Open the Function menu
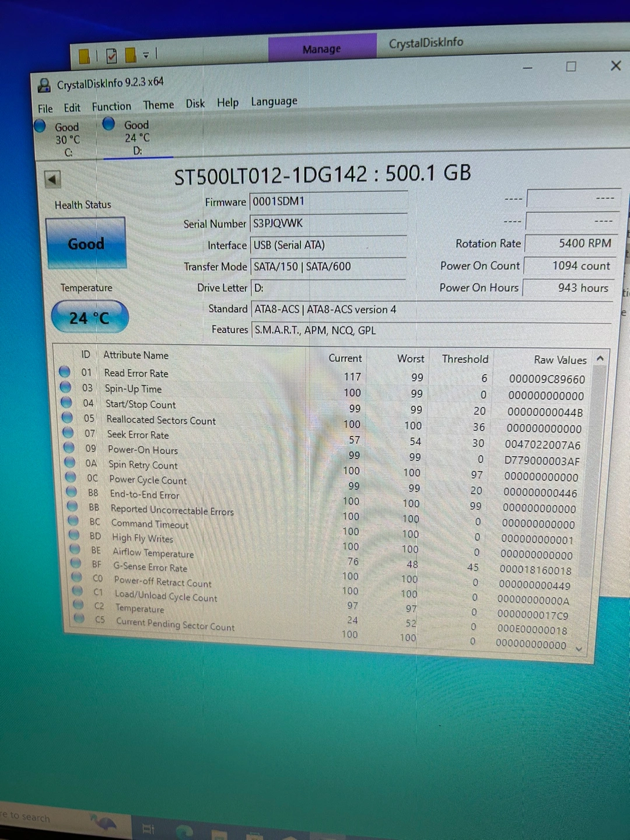 click(111, 107)
